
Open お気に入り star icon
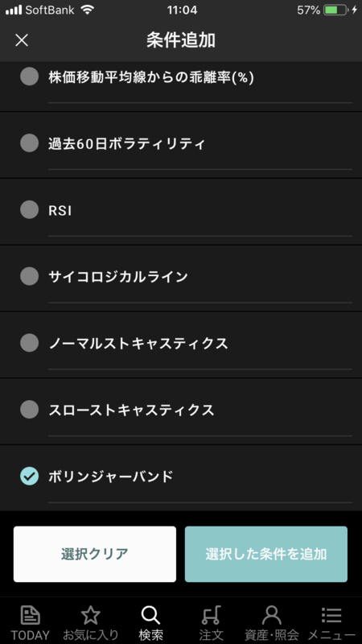pyautogui.click(x=91, y=616)
